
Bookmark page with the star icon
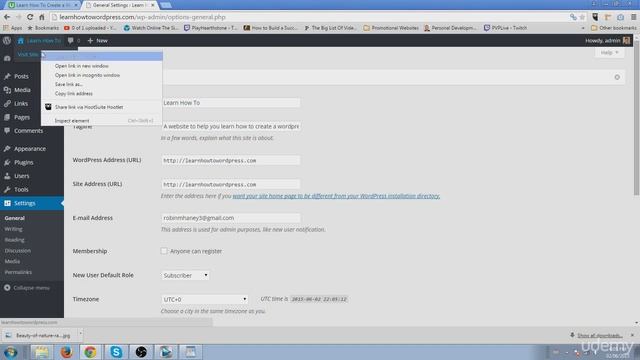coord(582,17)
